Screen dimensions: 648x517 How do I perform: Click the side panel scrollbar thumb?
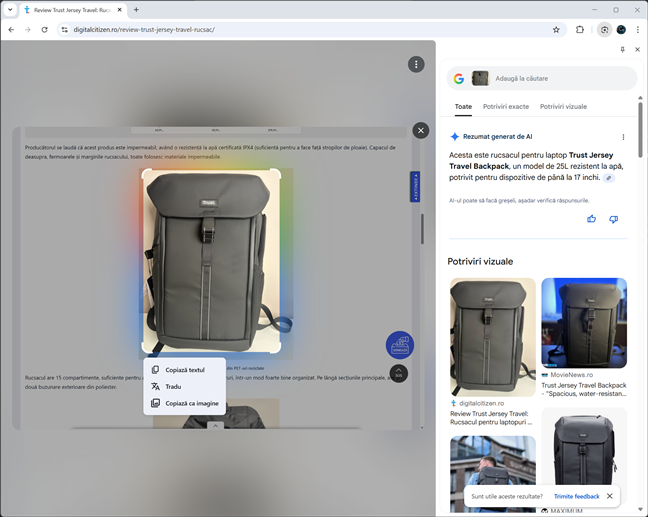click(x=640, y=129)
